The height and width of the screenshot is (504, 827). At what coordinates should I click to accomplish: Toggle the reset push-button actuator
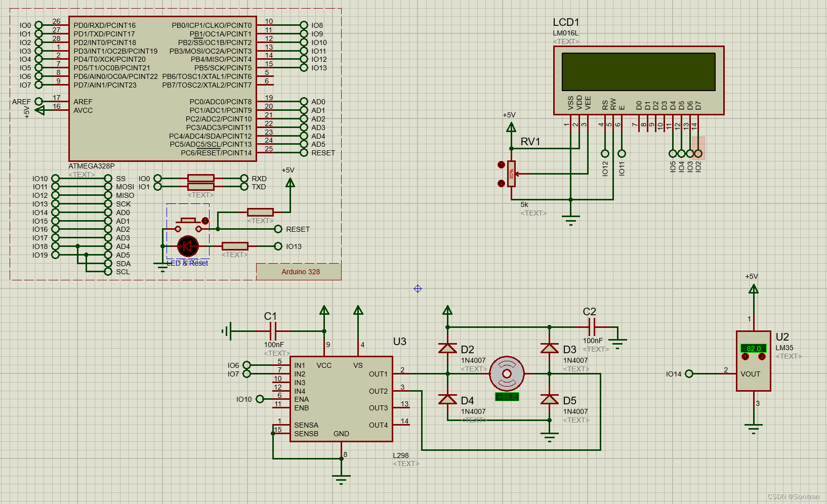click(x=205, y=221)
